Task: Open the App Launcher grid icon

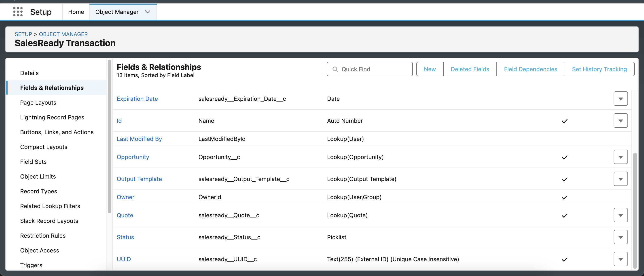Action: click(17, 11)
